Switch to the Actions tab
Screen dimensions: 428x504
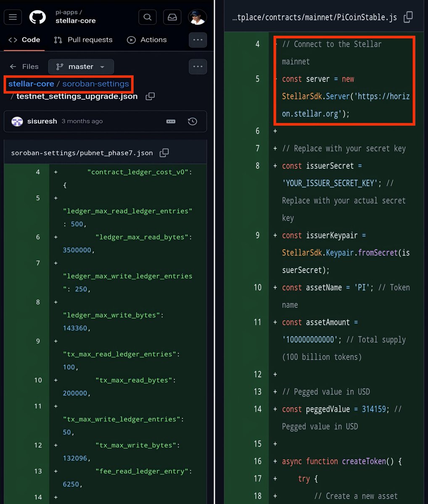(147, 40)
